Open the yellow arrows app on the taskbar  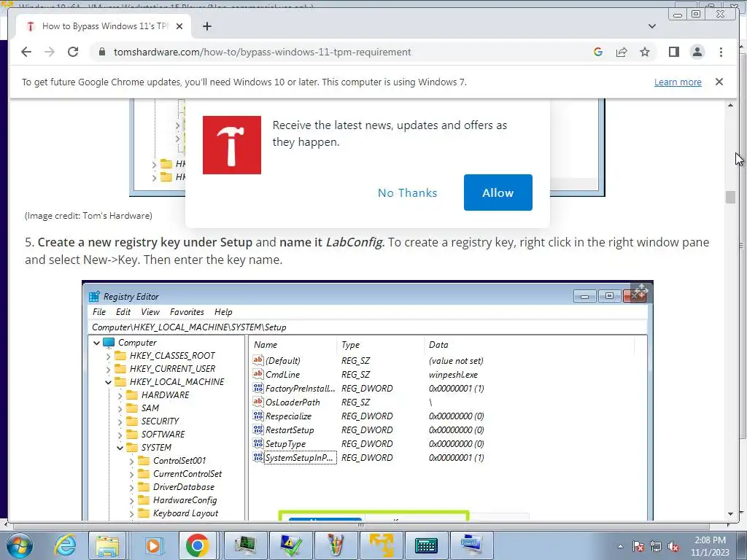tap(381, 545)
